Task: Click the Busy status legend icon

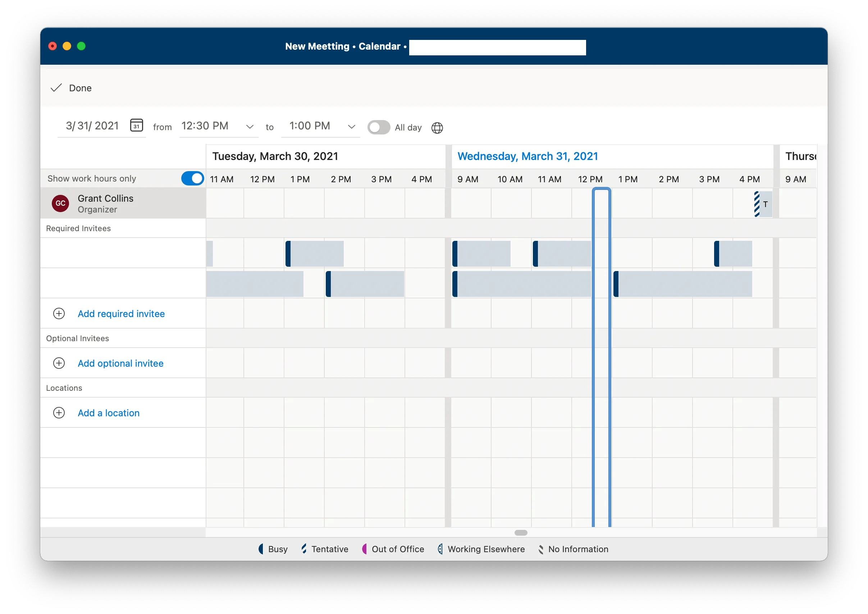Action: tap(261, 549)
